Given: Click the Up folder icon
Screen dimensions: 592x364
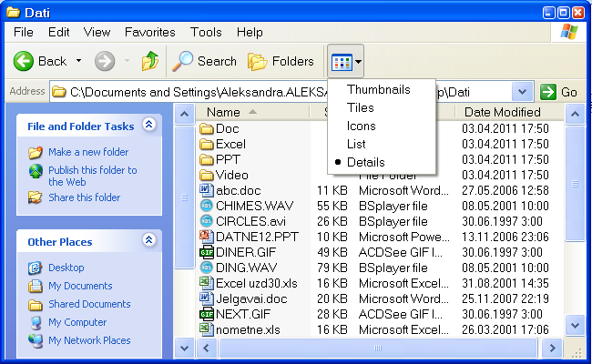Looking at the screenshot, I should 150,61.
